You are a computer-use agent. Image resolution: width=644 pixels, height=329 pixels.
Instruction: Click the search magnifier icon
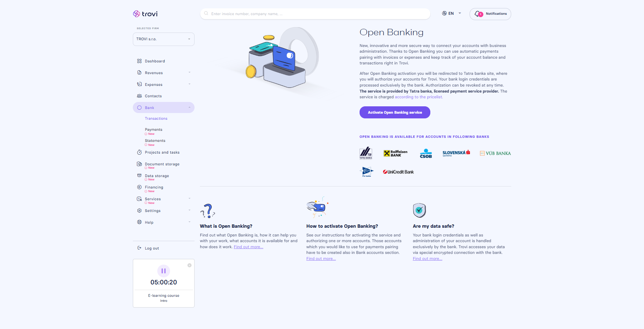pyautogui.click(x=206, y=13)
